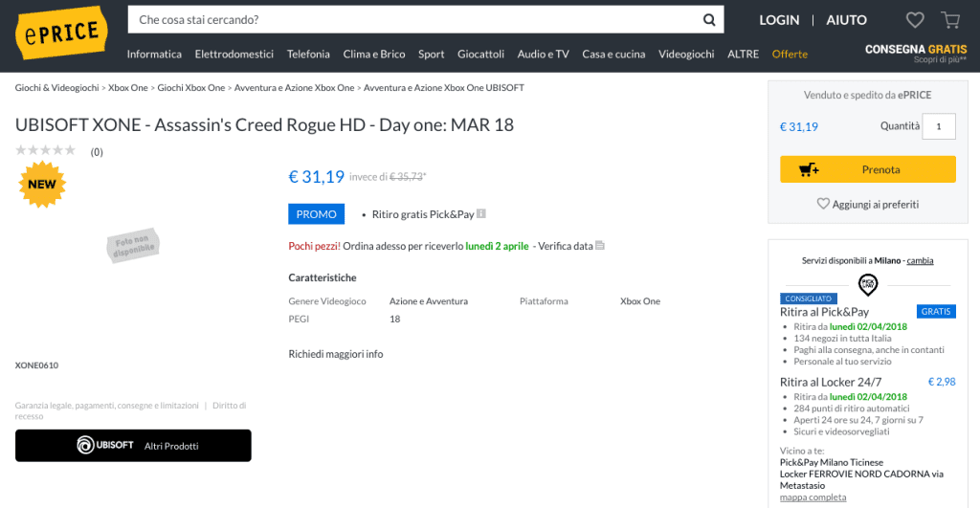The image size is (980, 508).
Task: Click 'Verifica data' link
Action: [566, 246]
